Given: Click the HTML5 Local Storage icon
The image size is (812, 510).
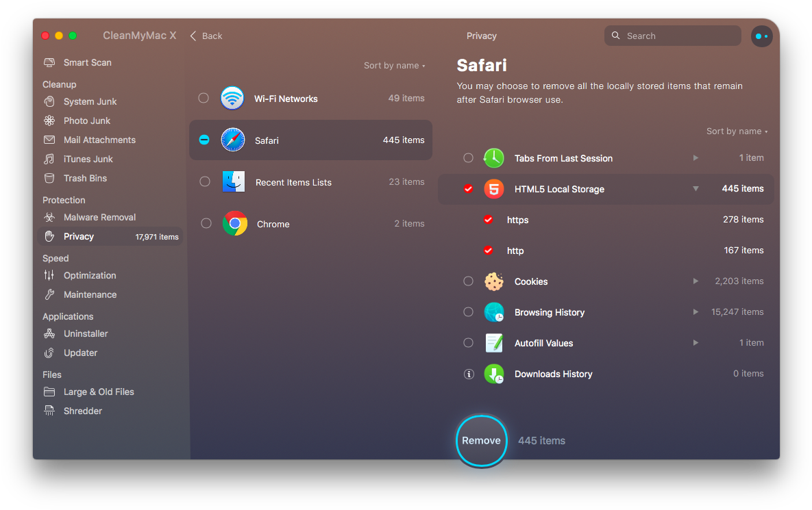Looking at the screenshot, I should (x=494, y=189).
